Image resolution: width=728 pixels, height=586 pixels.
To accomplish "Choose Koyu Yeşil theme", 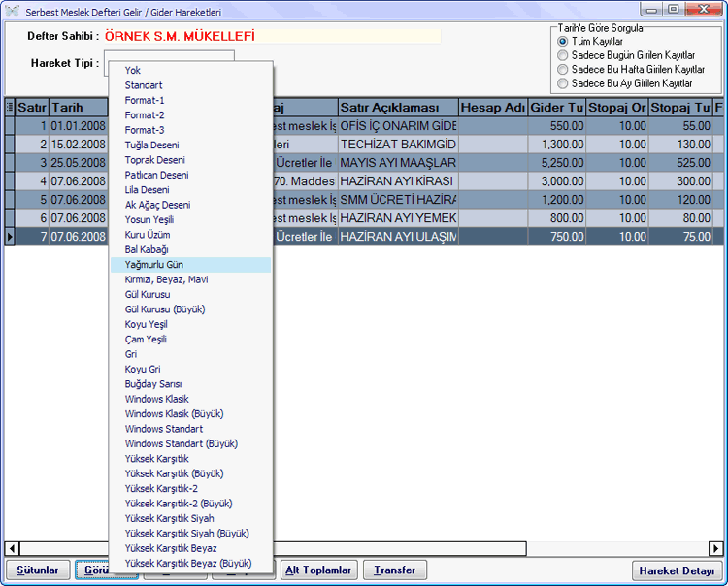I will coord(191,324).
